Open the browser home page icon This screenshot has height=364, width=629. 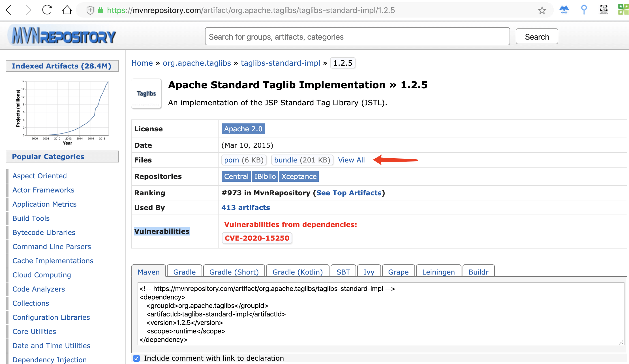[x=67, y=10]
